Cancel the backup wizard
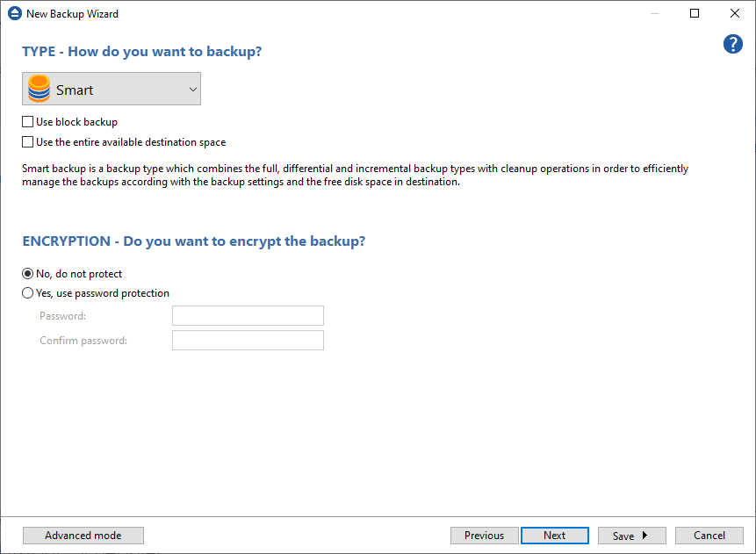756x554 pixels. 709,536
